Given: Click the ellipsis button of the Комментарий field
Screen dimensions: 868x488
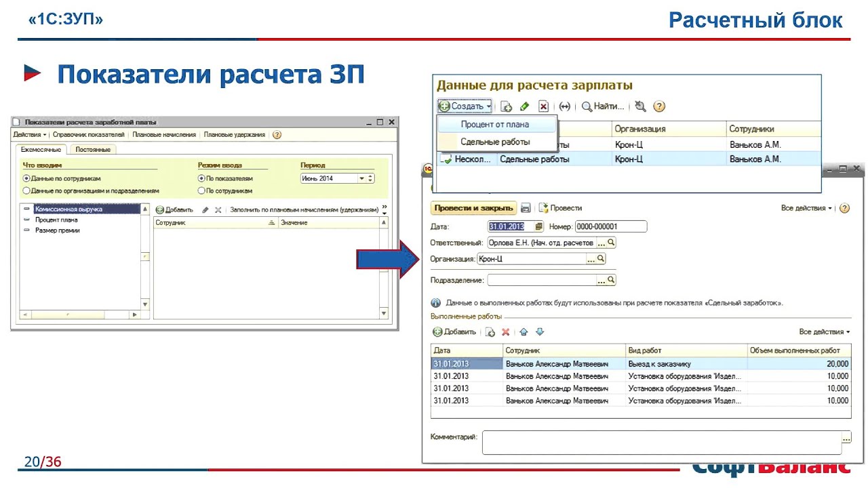Looking at the screenshot, I should (x=846, y=438).
